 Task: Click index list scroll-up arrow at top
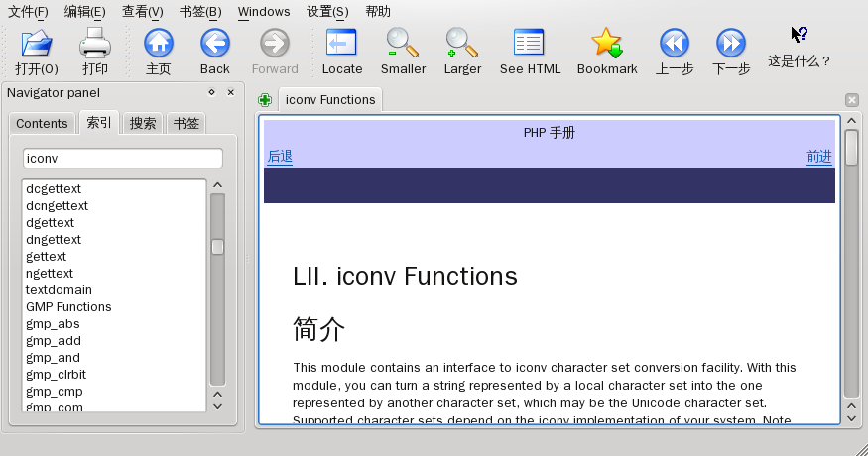pyautogui.click(x=217, y=185)
